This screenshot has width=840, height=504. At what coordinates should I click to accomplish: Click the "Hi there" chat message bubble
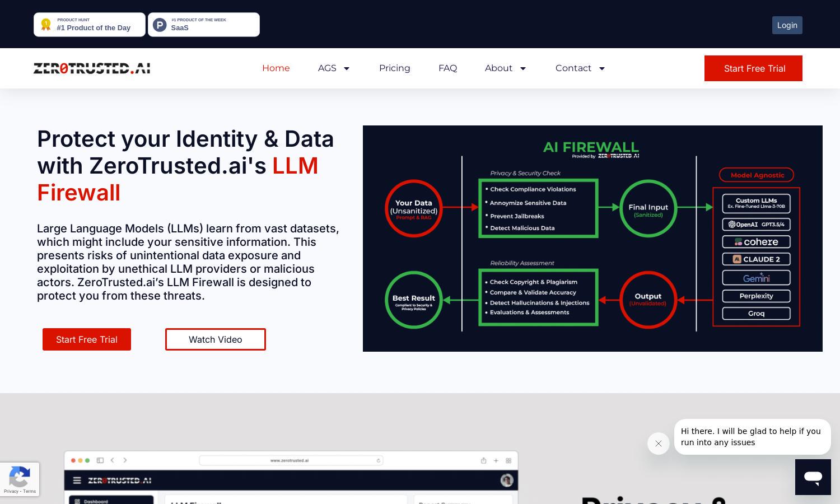click(x=752, y=437)
